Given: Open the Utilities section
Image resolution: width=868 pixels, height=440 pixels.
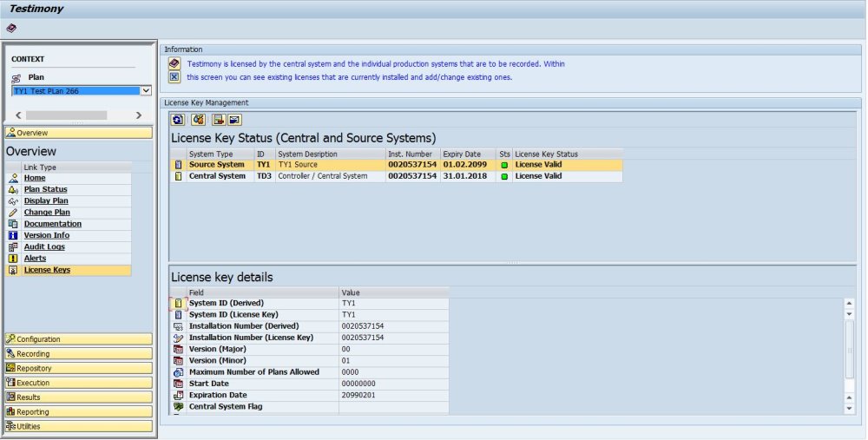Looking at the screenshot, I should (x=79, y=426).
